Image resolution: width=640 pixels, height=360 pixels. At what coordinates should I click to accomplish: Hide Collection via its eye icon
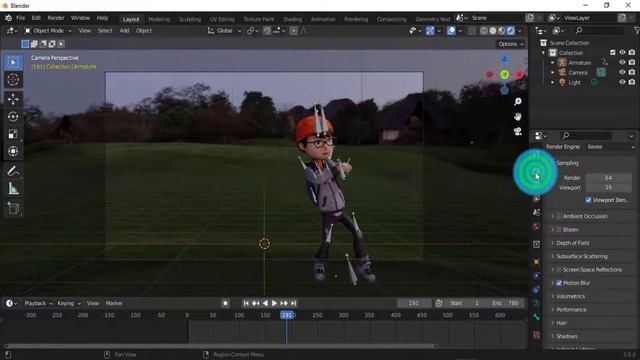point(622,53)
